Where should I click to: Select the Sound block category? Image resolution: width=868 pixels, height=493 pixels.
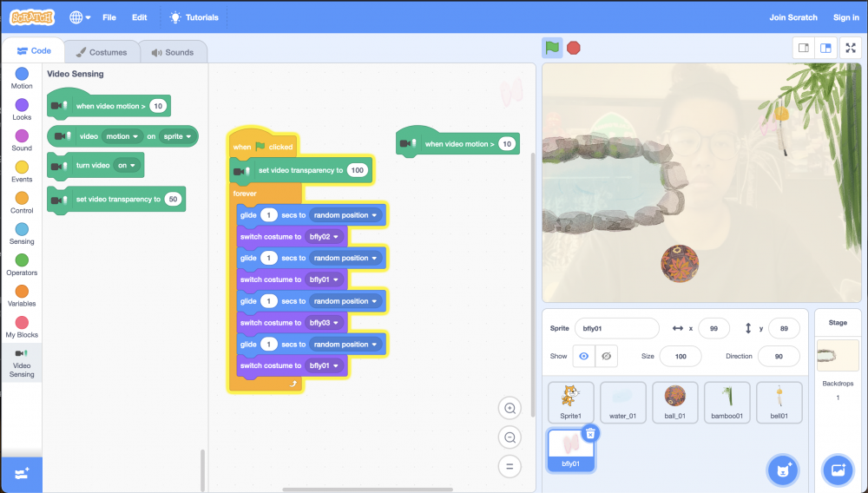(x=22, y=140)
